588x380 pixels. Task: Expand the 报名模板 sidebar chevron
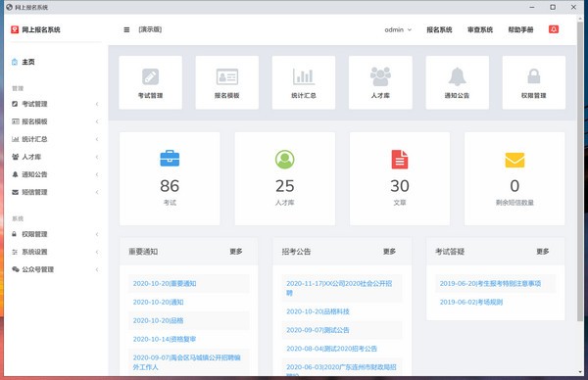[97, 121]
